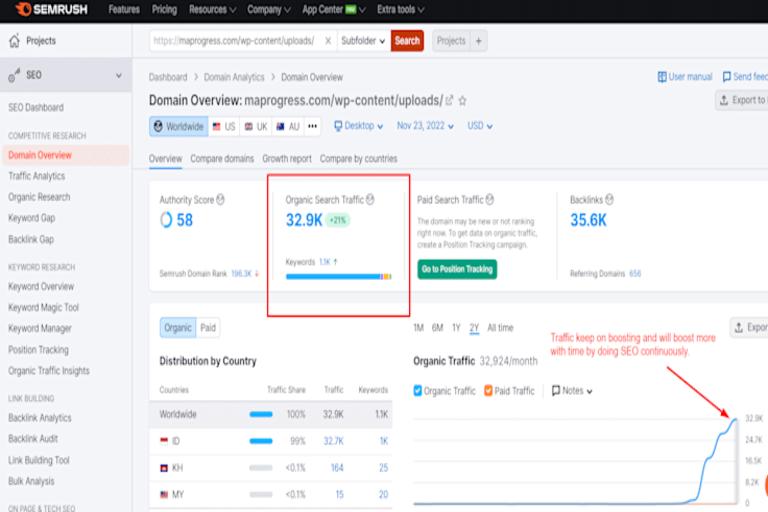Toggle Paid Traffic checkbox

pyautogui.click(x=488, y=390)
